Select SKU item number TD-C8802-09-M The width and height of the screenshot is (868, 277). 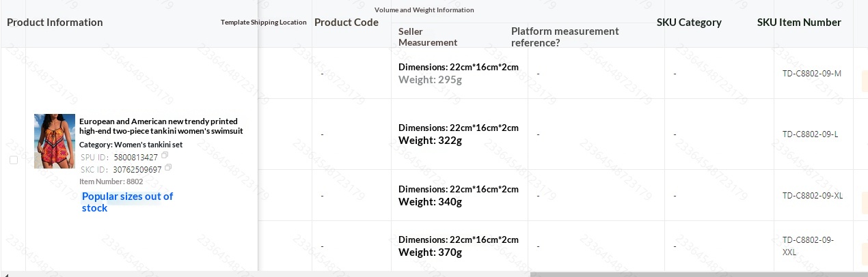point(812,74)
